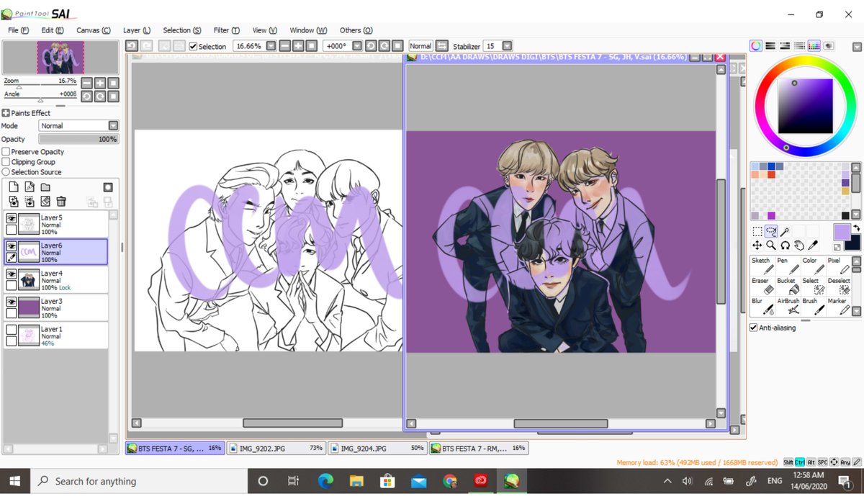
Task: Toggle visibility of Layer4
Action: pos(12,274)
